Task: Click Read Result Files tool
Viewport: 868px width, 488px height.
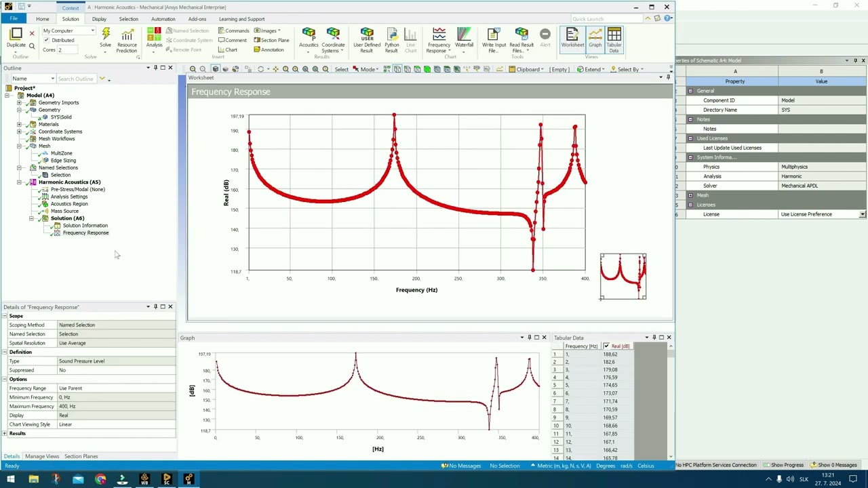Action: click(x=521, y=40)
